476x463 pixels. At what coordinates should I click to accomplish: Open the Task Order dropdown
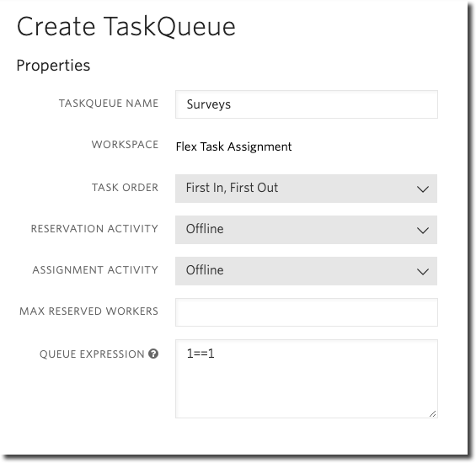tap(306, 189)
